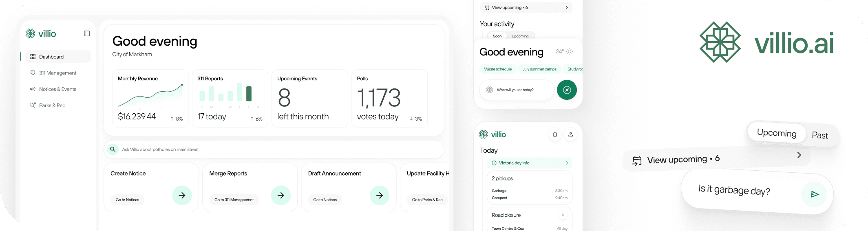Image resolution: width=868 pixels, height=231 pixels.
Task: Open the Victoria day info banner
Action: coord(530,163)
